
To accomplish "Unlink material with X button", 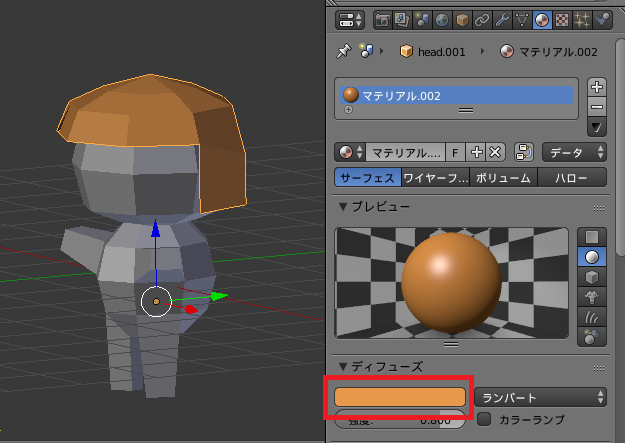I will pyautogui.click(x=495, y=152).
